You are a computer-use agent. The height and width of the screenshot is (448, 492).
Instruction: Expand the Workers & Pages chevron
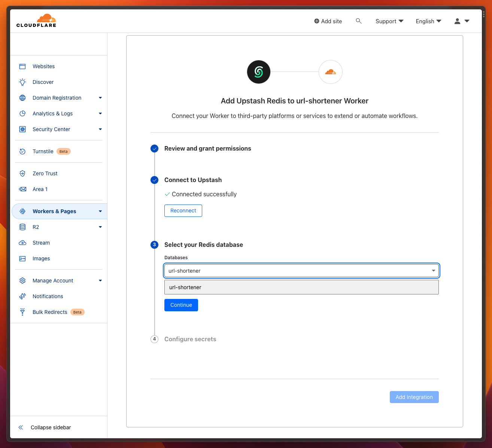coord(100,211)
